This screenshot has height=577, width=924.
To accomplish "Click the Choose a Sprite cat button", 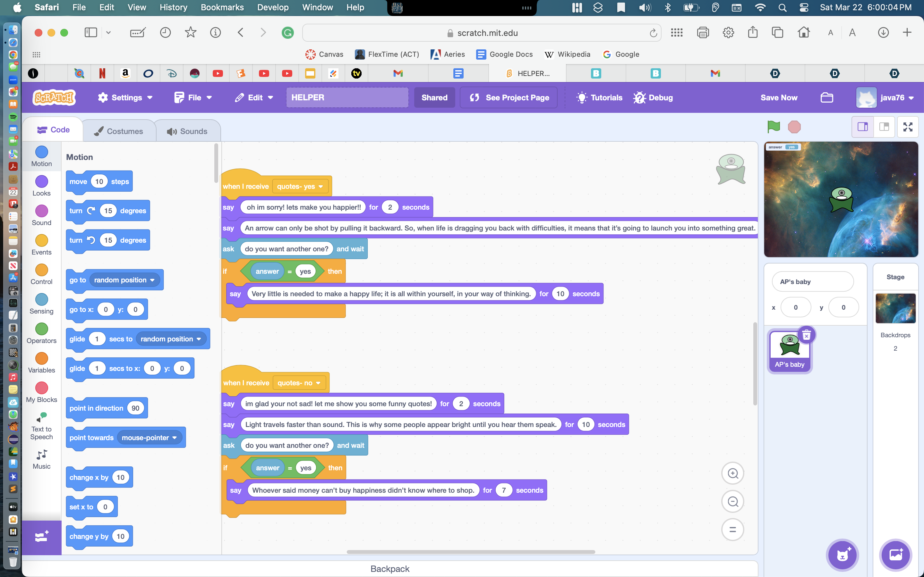I will (842, 555).
